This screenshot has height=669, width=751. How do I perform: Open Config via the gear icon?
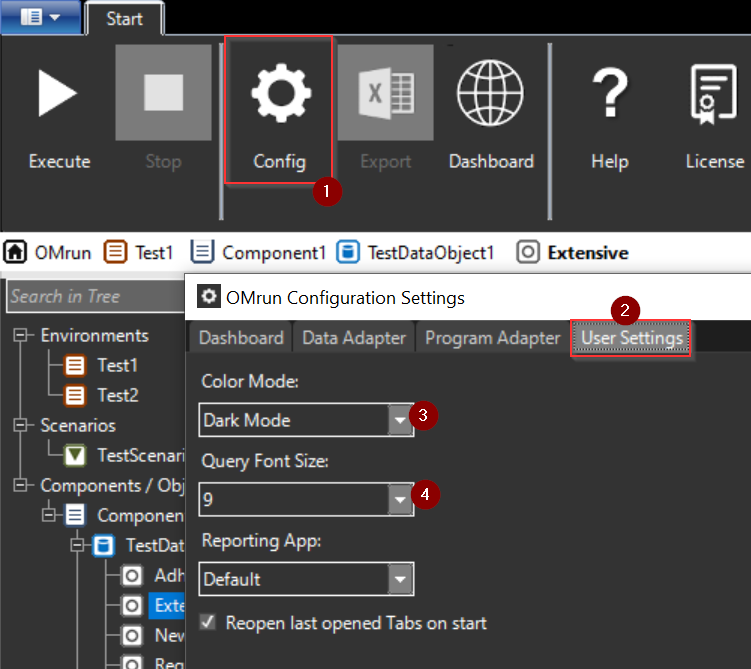tap(281, 92)
